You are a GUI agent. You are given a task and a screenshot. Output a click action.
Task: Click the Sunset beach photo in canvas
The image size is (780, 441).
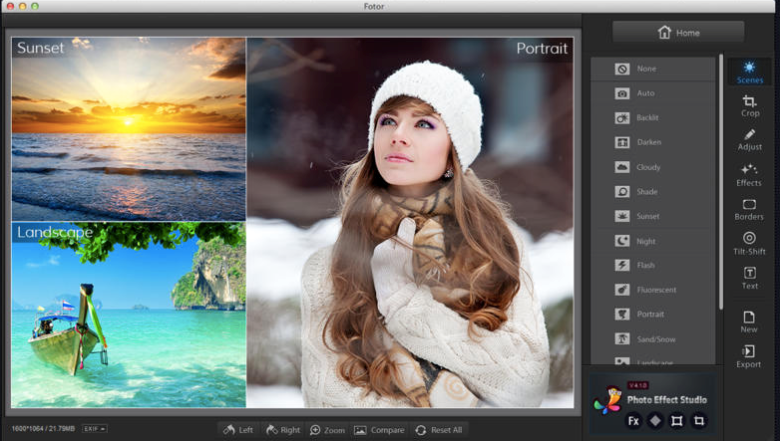click(x=128, y=129)
